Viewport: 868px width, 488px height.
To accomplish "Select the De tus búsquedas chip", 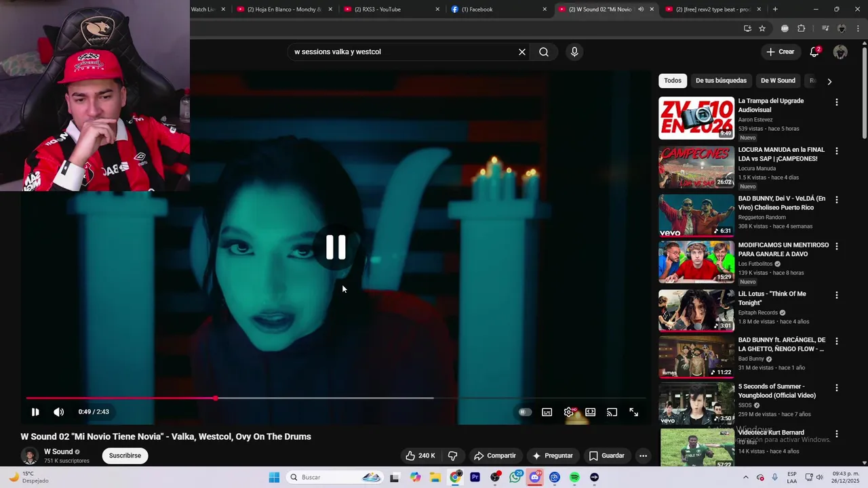I will (721, 81).
